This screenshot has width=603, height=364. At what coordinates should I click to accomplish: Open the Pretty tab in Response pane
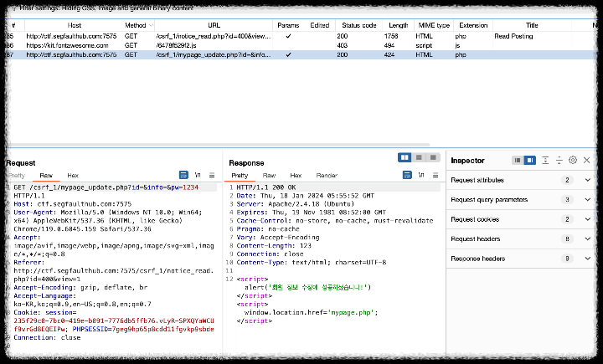240,175
